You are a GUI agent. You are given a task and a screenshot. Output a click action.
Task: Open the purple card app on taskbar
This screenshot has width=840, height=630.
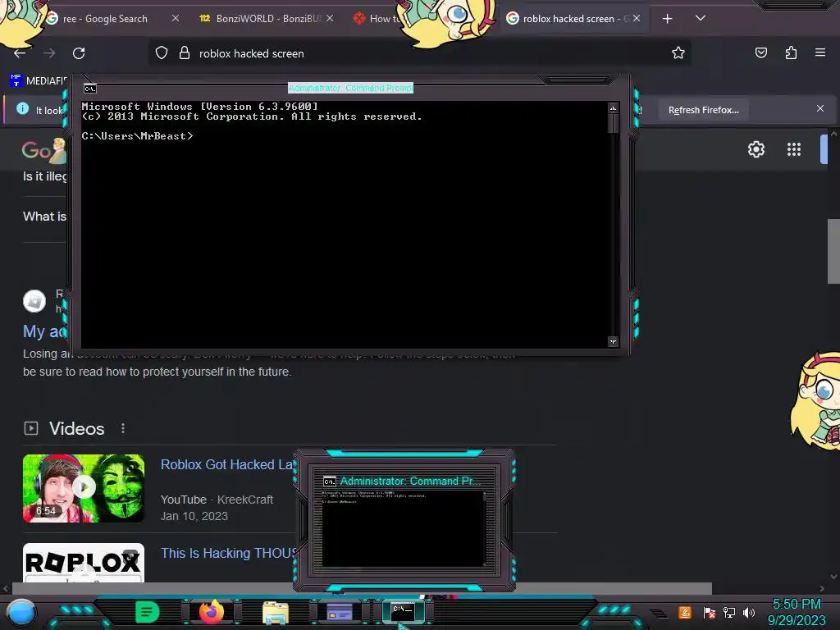(339, 611)
